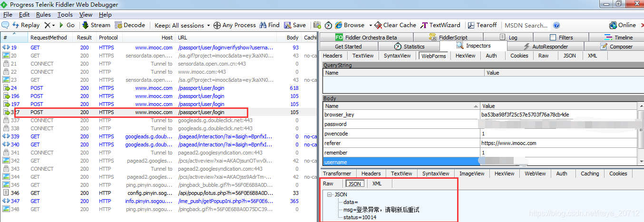Switch to Fiddler Orchestra Beta tab
The width and height of the screenshot is (644, 222).
click(x=366, y=37)
